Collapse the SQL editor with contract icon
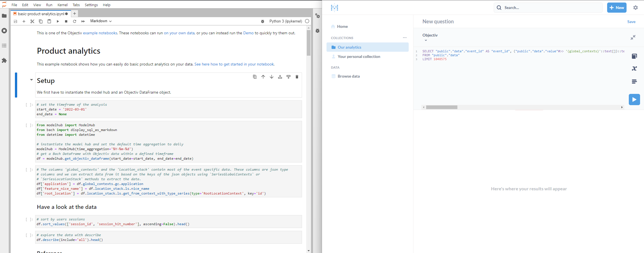Viewport: 644px width, 253px height. (x=633, y=37)
